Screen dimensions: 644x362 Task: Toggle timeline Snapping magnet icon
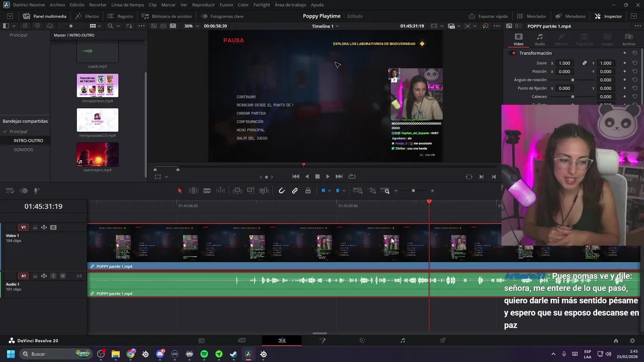tap(282, 191)
